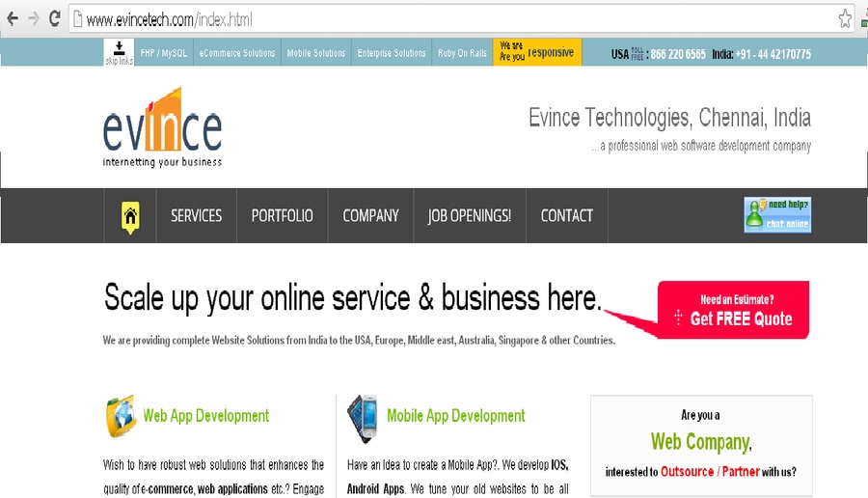868x498 pixels.
Task: Open the COMPANY menu
Action: (371, 215)
